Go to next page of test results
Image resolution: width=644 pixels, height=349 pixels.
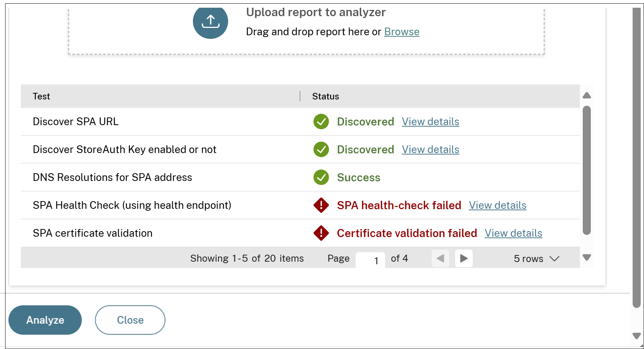coord(464,258)
